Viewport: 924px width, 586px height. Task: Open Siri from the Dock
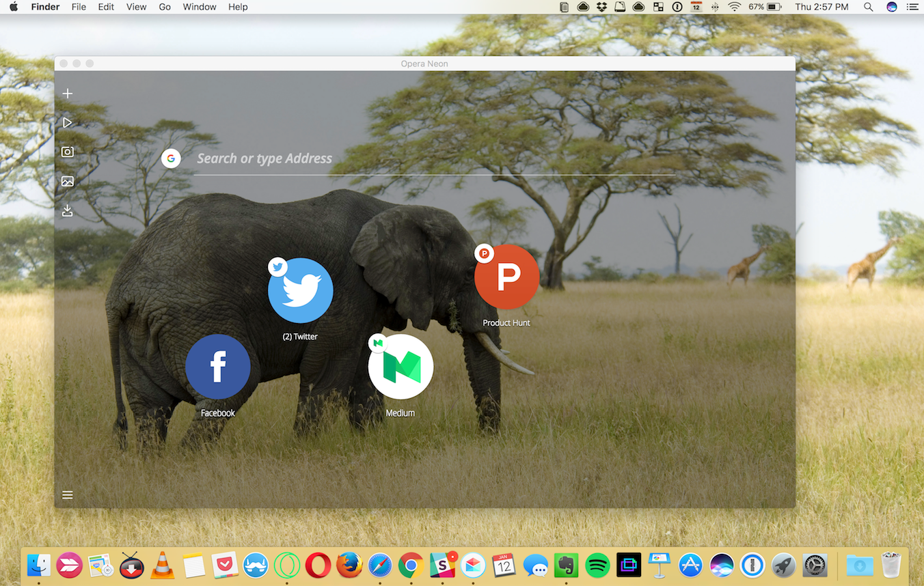[722, 565]
